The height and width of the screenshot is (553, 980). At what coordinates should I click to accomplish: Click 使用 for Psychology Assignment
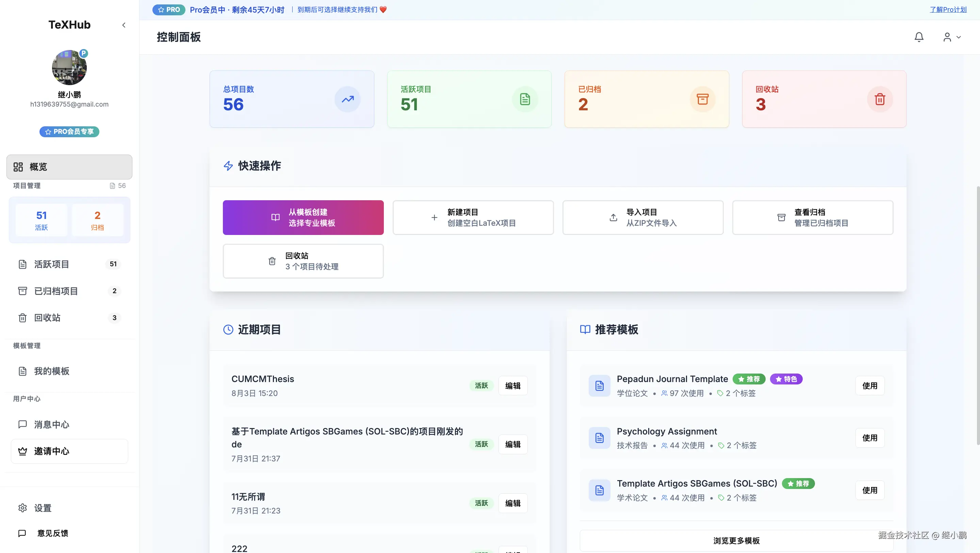(870, 438)
